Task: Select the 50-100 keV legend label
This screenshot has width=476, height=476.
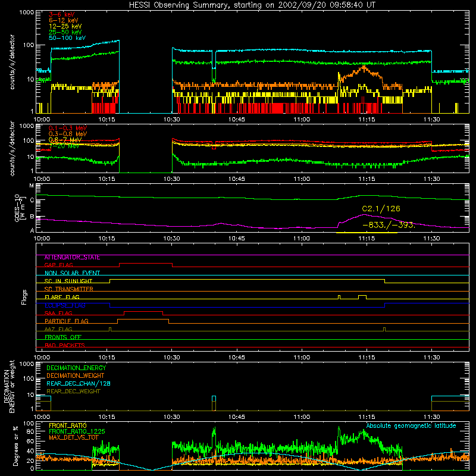Action: click(x=67, y=38)
